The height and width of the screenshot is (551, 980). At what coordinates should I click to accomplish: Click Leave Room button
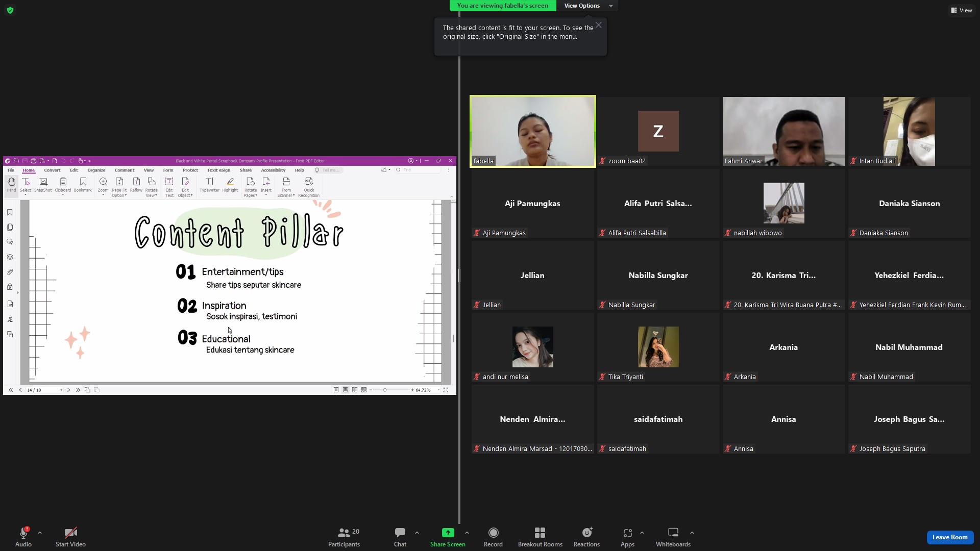pos(950,537)
